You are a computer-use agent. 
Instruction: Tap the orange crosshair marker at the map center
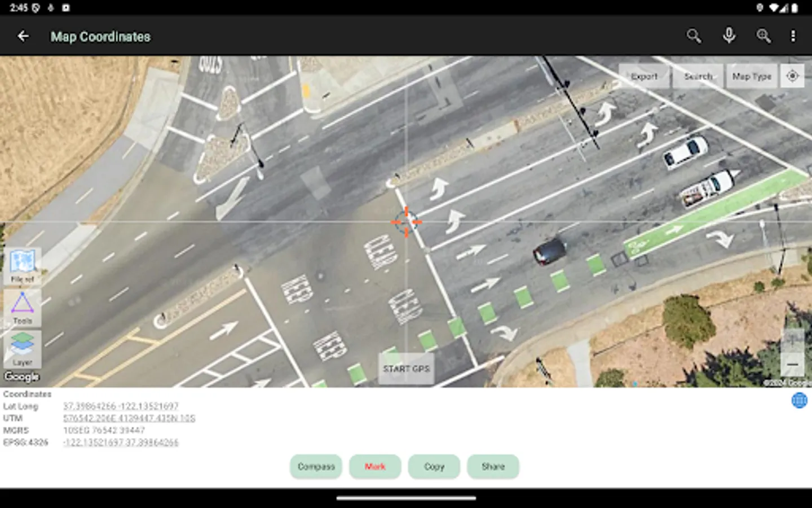coord(406,222)
